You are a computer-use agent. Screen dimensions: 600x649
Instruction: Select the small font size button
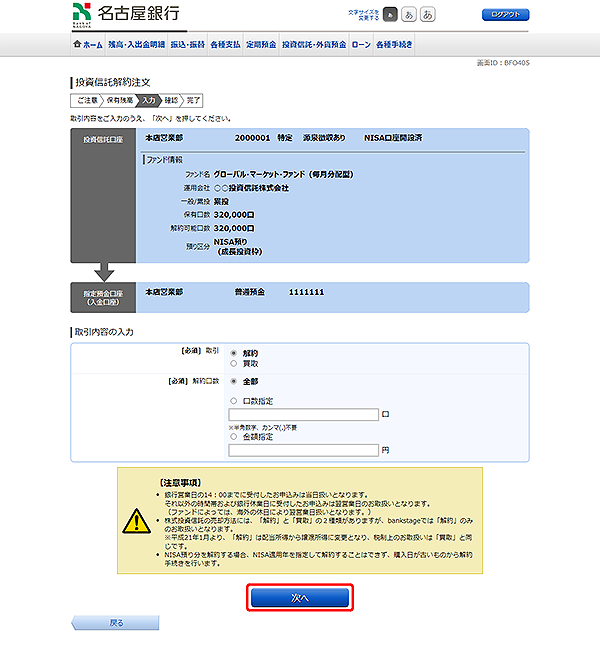tap(390, 15)
